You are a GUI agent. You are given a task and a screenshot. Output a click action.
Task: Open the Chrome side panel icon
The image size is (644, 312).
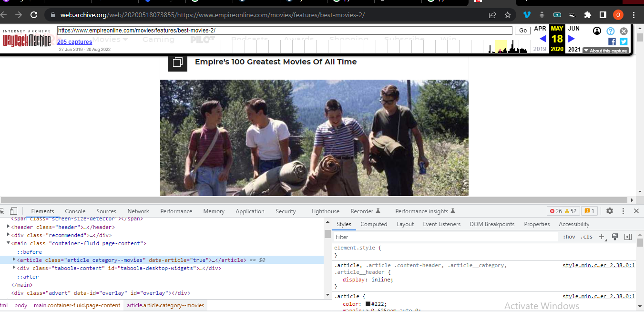(603, 15)
